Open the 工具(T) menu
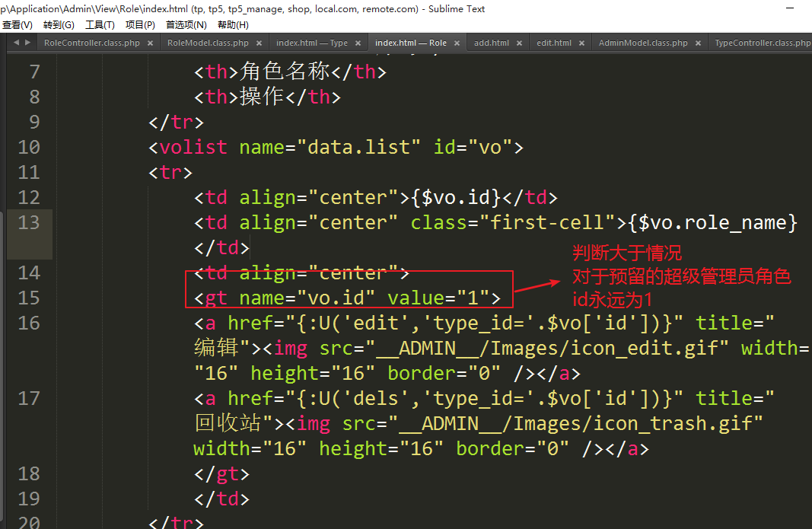The width and height of the screenshot is (812, 529). [x=100, y=25]
